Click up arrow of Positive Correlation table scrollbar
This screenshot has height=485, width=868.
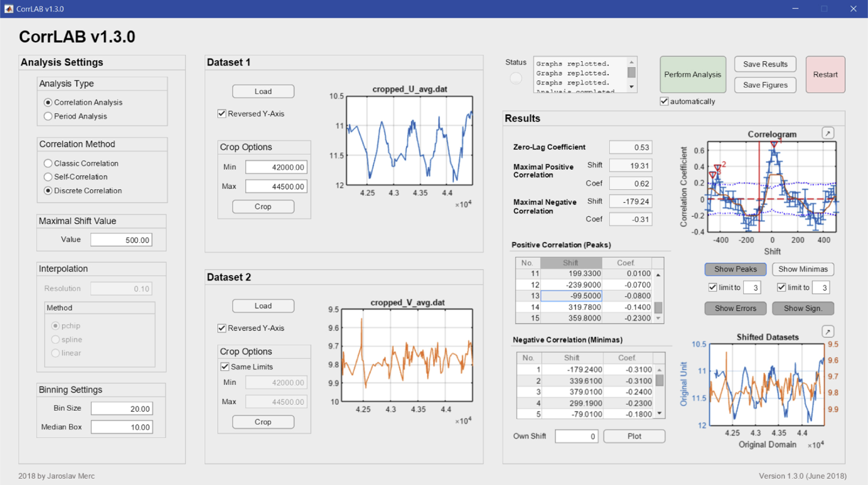[x=658, y=275]
